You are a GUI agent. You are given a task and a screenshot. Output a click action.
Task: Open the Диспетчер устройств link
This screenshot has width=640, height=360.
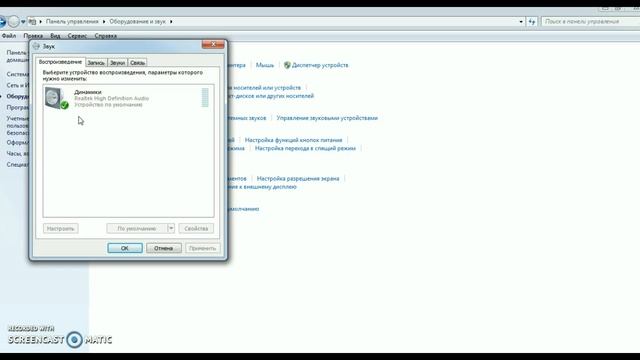point(320,65)
